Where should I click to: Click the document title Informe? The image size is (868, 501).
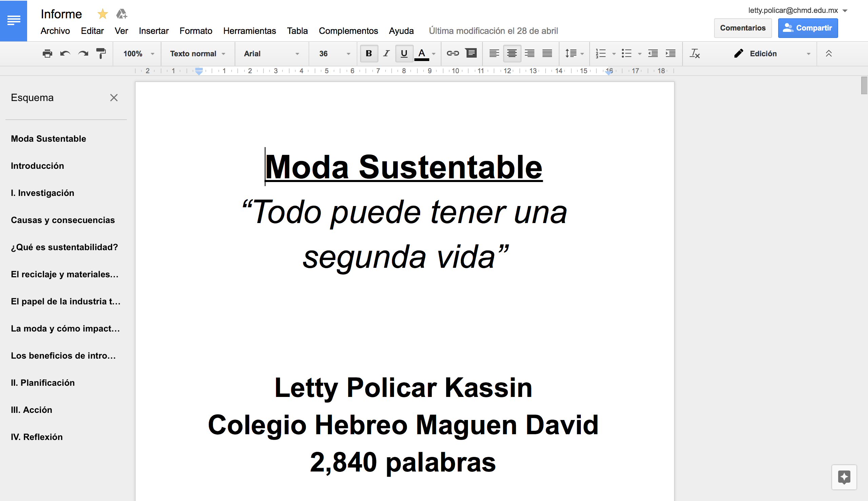point(61,14)
